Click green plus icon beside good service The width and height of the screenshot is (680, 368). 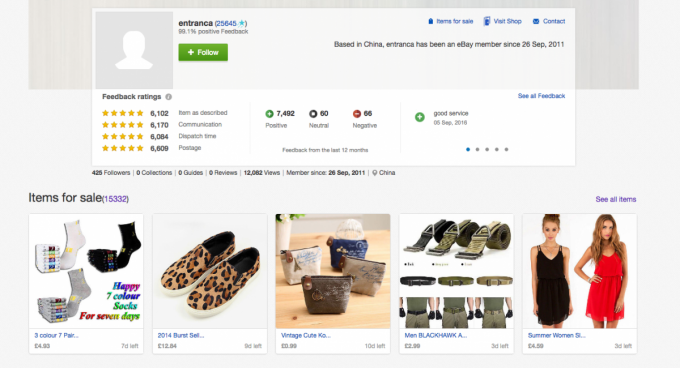[x=420, y=117]
